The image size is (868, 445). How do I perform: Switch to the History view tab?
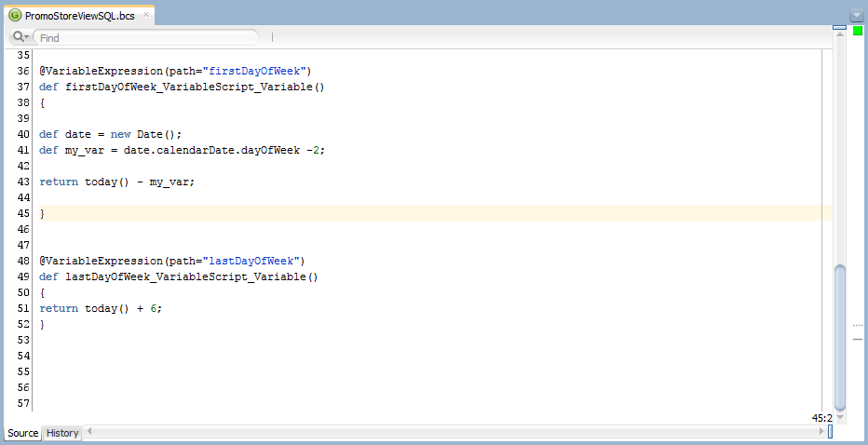(x=62, y=433)
